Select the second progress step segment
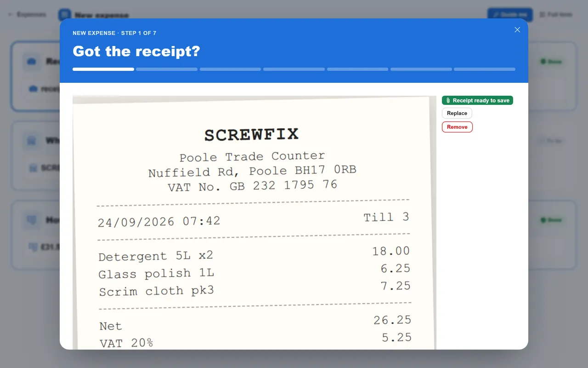This screenshot has height=368, width=588. click(167, 69)
